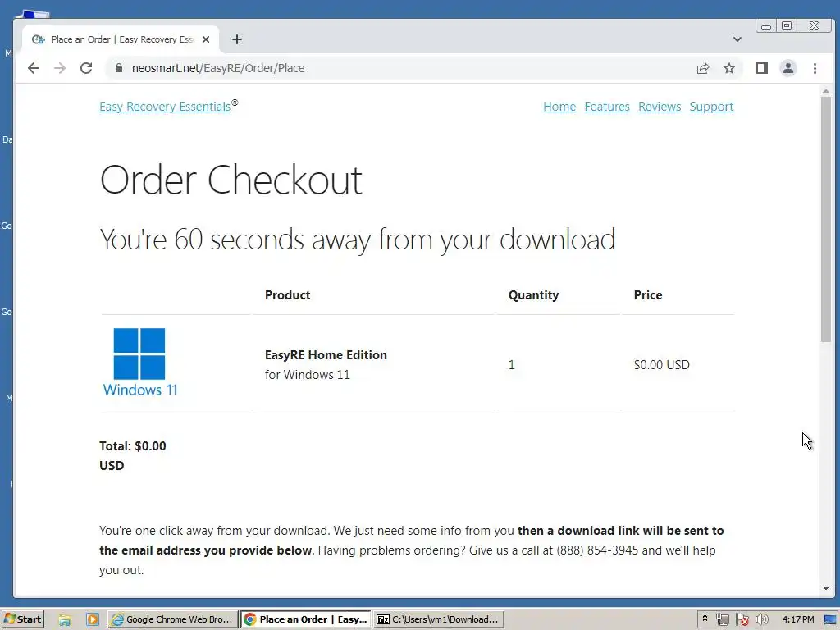Bookmark this page with the star

tap(729, 68)
